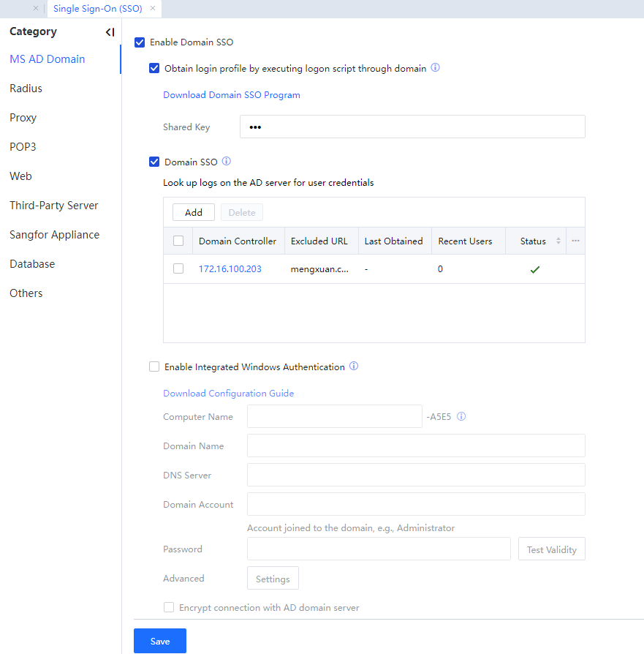Collapse the Category sidebar panel
Screen dimensions: 644x654
click(x=110, y=32)
